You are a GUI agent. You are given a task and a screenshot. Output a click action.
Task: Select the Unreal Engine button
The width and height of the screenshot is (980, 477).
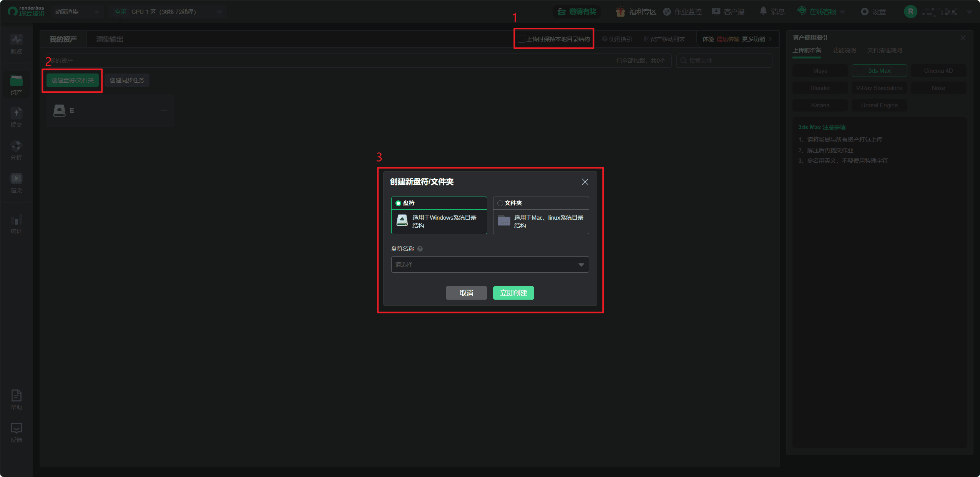[x=879, y=105]
